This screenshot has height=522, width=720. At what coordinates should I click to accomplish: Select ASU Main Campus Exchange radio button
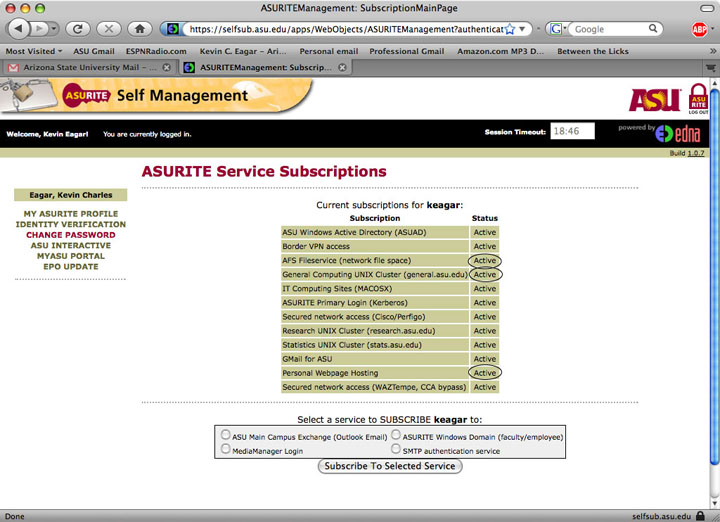click(x=225, y=436)
